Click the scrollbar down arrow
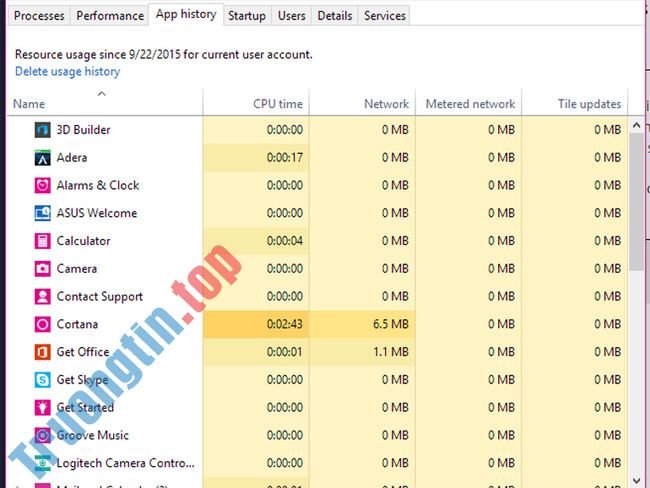The width and height of the screenshot is (650, 488). (x=637, y=481)
